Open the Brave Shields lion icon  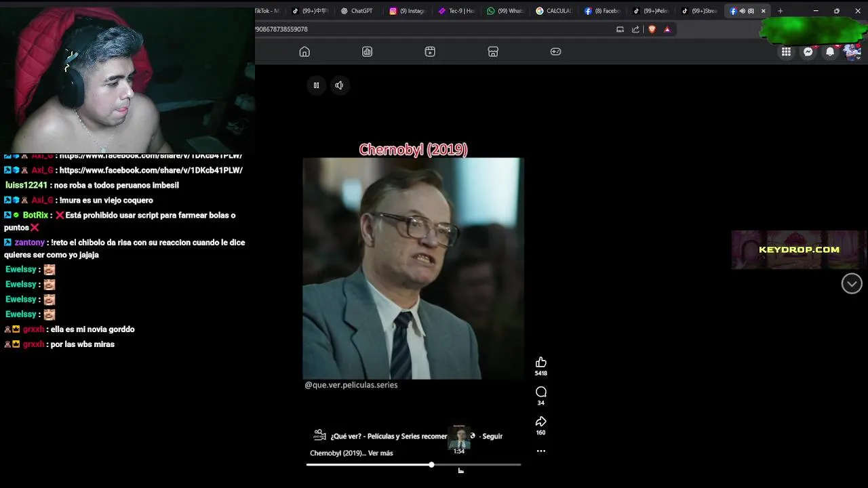pyautogui.click(x=652, y=29)
